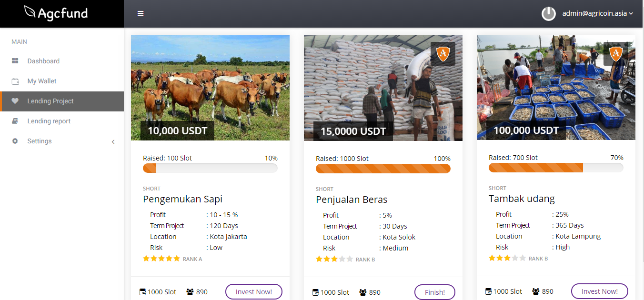Screen dimensions: 644x300
Task: Open admin@agricoin.asia account dropdown
Action: (x=597, y=13)
